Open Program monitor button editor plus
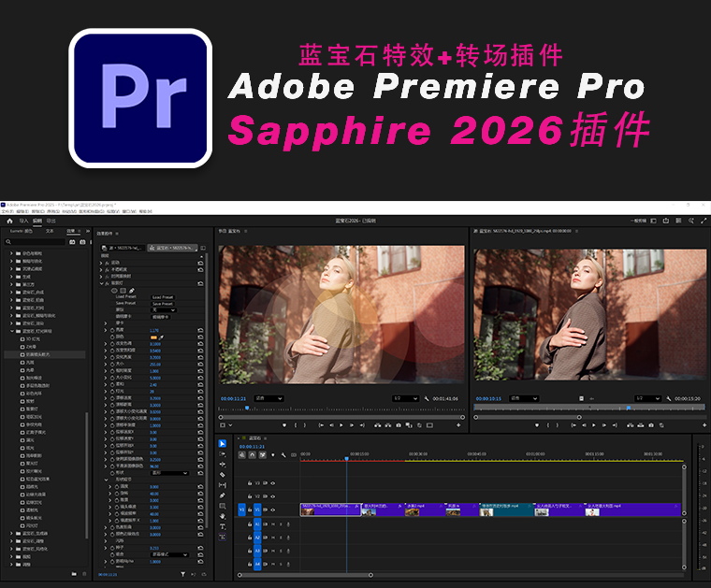Screen dimensions: 711x588 coord(458,425)
